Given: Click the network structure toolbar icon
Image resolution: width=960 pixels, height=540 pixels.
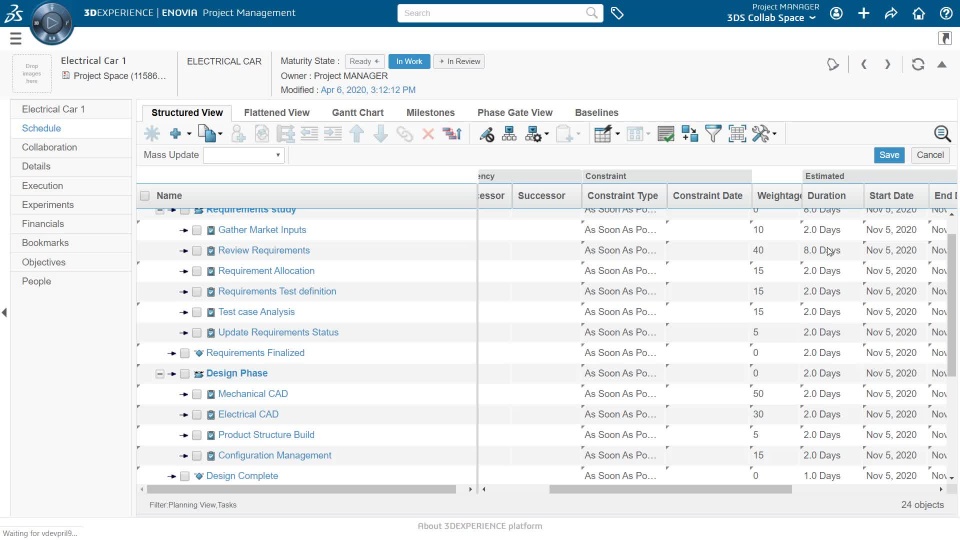Looking at the screenshot, I should click(509, 133).
